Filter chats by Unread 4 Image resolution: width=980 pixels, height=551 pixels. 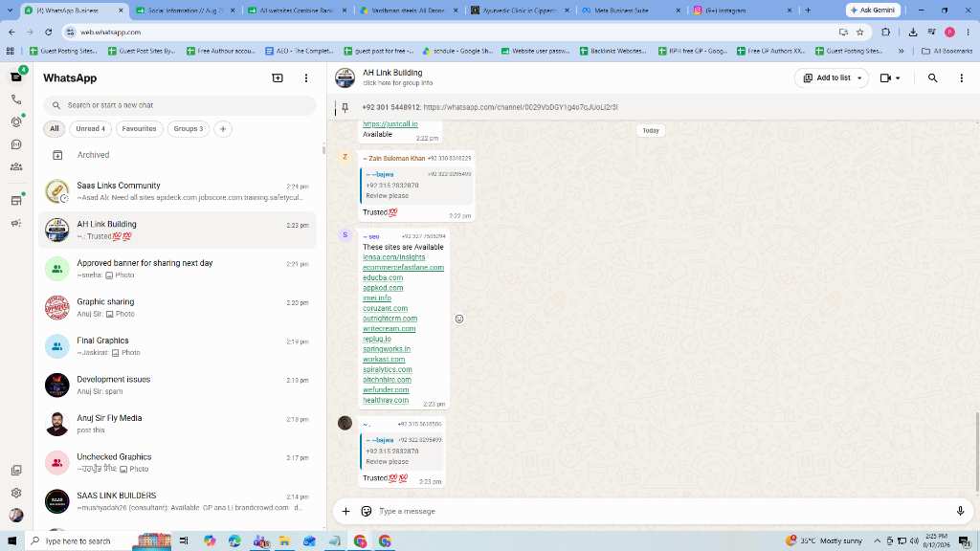[x=91, y=129]
